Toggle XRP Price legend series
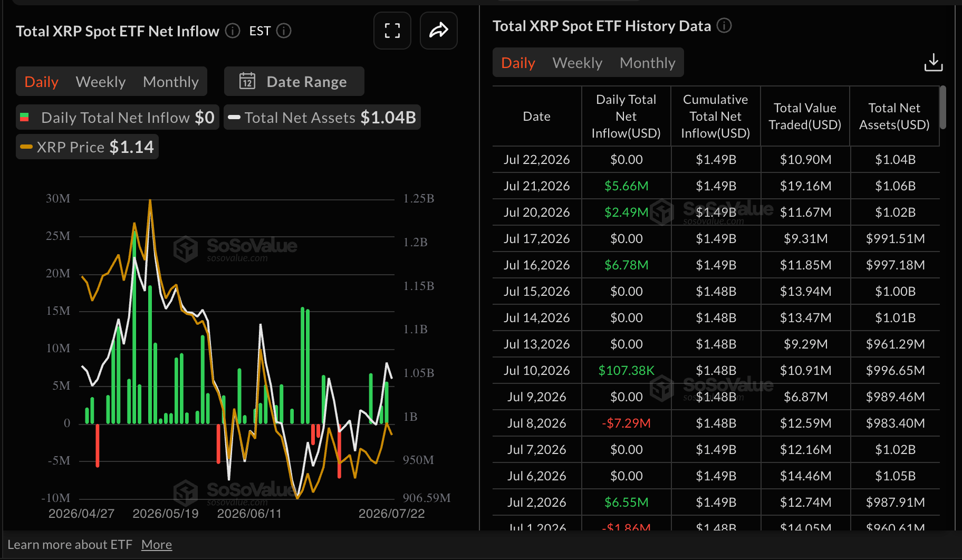This screenshot has width=962, height=560. (87, 147)
